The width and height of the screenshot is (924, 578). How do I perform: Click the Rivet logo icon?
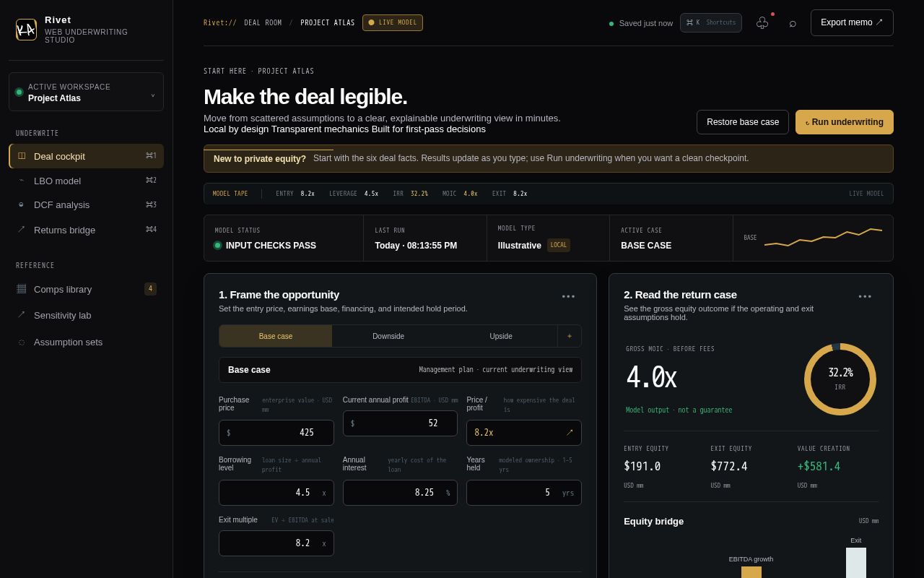pyautogui.click(x=26, y=30)
